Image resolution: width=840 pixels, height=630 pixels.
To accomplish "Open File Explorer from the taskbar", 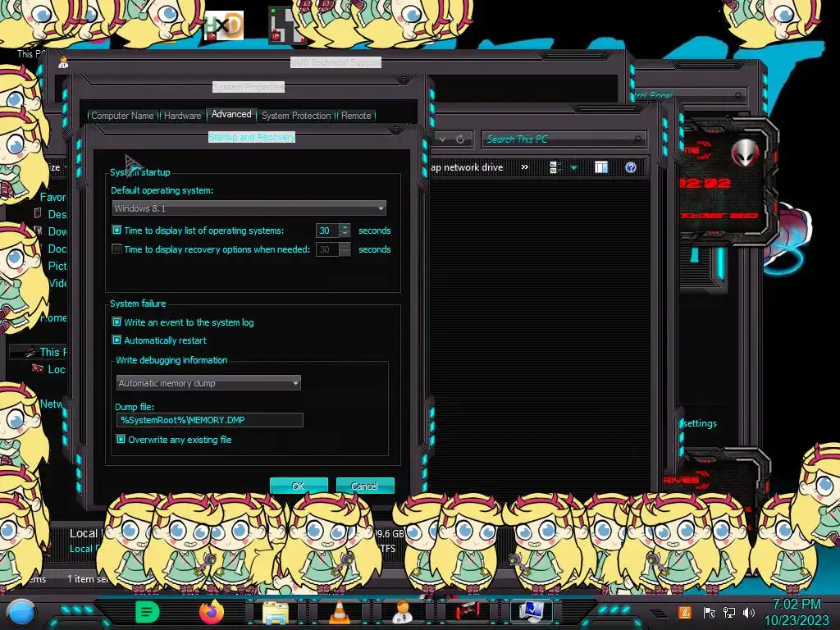I will pos(276,612).
